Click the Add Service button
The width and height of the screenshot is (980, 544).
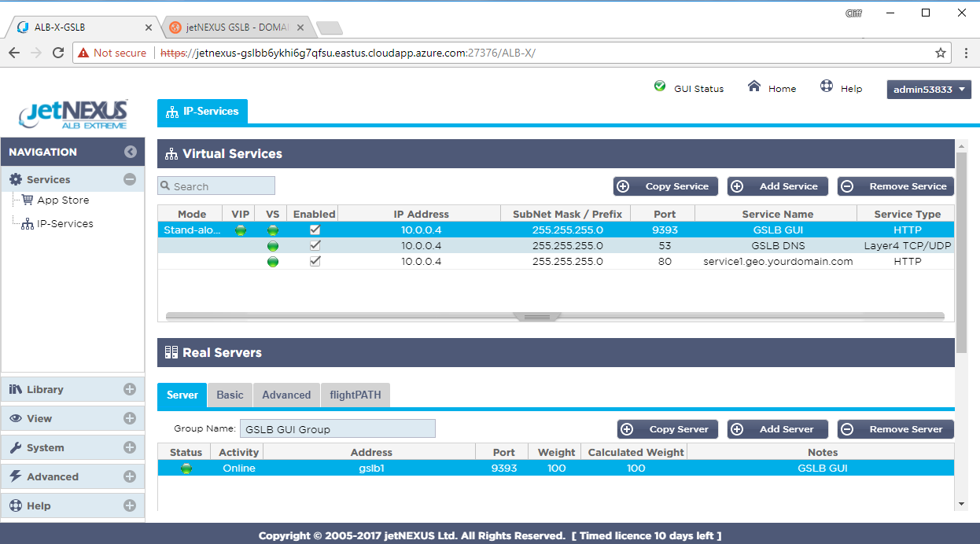coord(777,186)
